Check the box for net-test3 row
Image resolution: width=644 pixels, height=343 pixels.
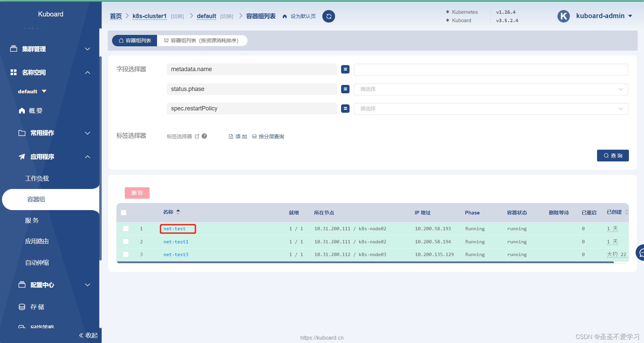click(126, 254)
